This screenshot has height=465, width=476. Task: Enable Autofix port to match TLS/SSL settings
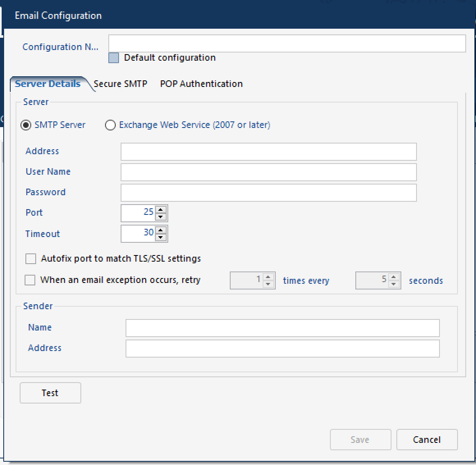pyautogui.click(x=31, y=259)
